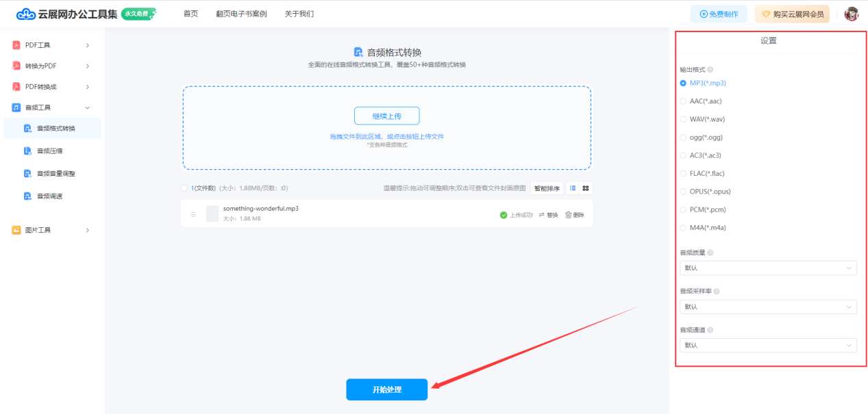868x414 pixels.
Task: Select all files checkbox 1(文件数)
Action: point(184,188)
